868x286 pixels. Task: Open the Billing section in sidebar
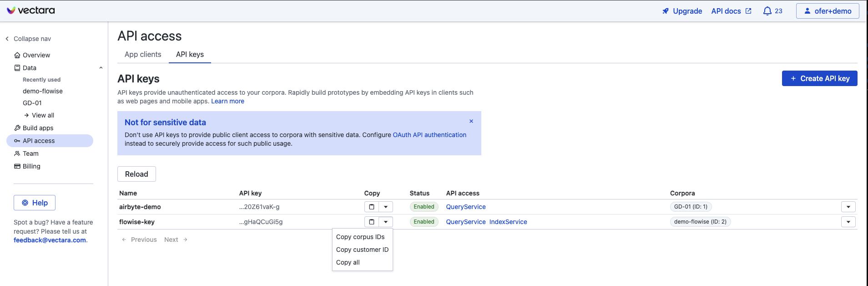point(31,166)
